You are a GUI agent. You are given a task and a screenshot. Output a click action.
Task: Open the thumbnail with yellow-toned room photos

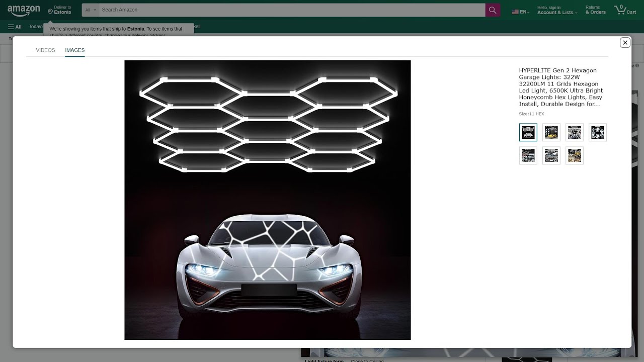pyautogui.click(x=575, y=155)
